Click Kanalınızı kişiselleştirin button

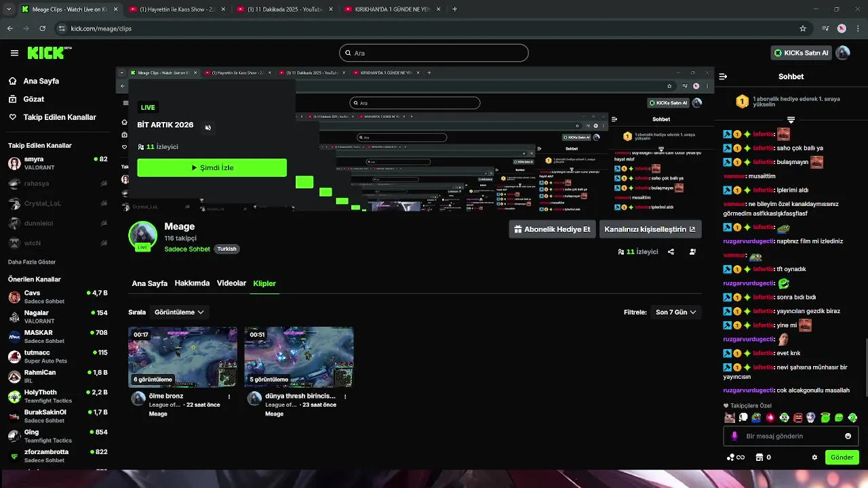click(650, 229)
